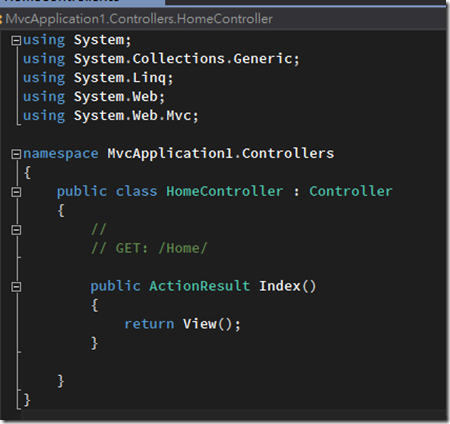This screenshot has height=424, width=450.
Task: Collapse the using directives block
Action: pyautogui.click(x=16, y=41)
